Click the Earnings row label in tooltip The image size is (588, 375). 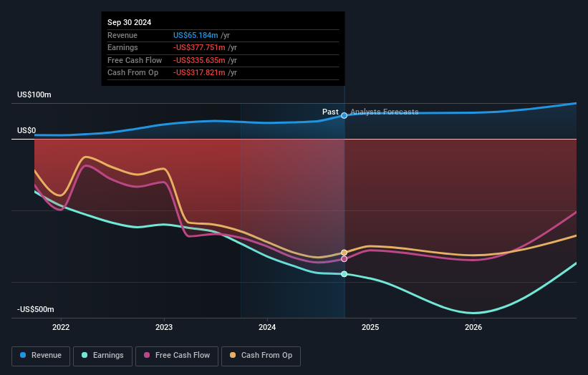[122, 47]
